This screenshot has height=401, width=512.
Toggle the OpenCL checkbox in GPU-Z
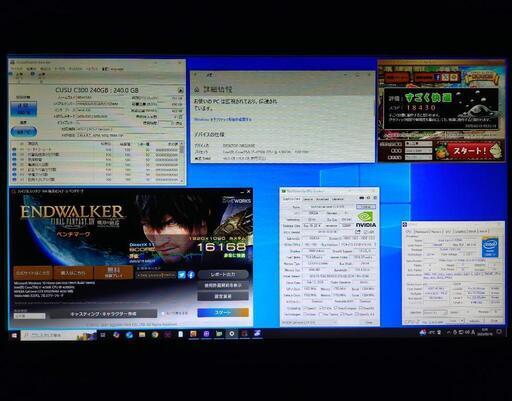[x=306, y=308]
